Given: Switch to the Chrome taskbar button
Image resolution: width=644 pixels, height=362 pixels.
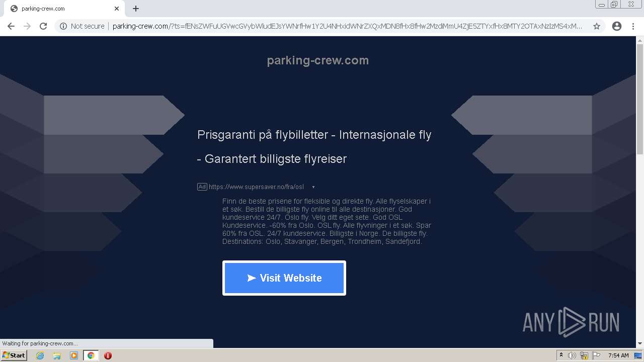Looking at the screenshot, I should pyautogui.click(x=91, y=355).
